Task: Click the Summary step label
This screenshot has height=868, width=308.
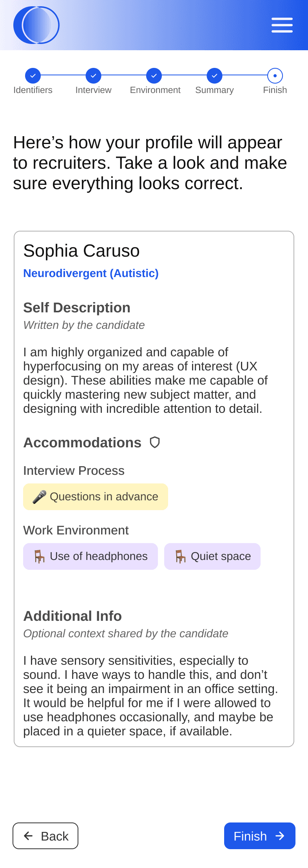Action: click(x=214, y=90)
